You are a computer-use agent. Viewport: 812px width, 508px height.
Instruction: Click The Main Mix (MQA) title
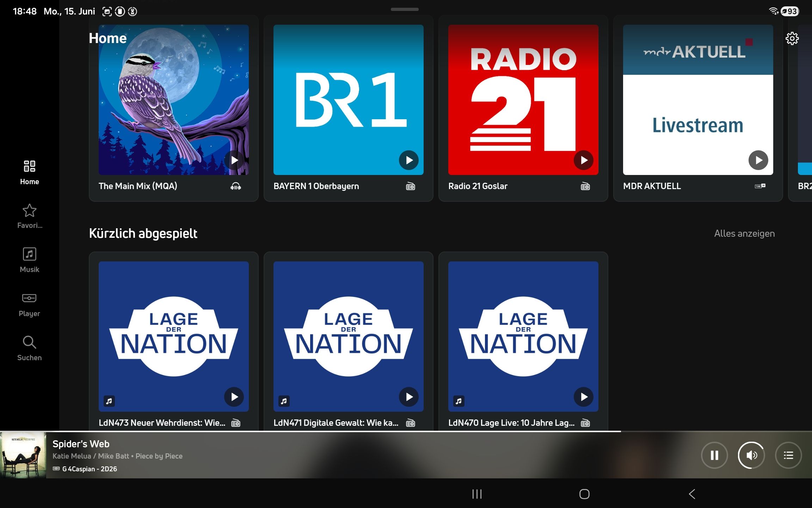(x=138, y=186)
